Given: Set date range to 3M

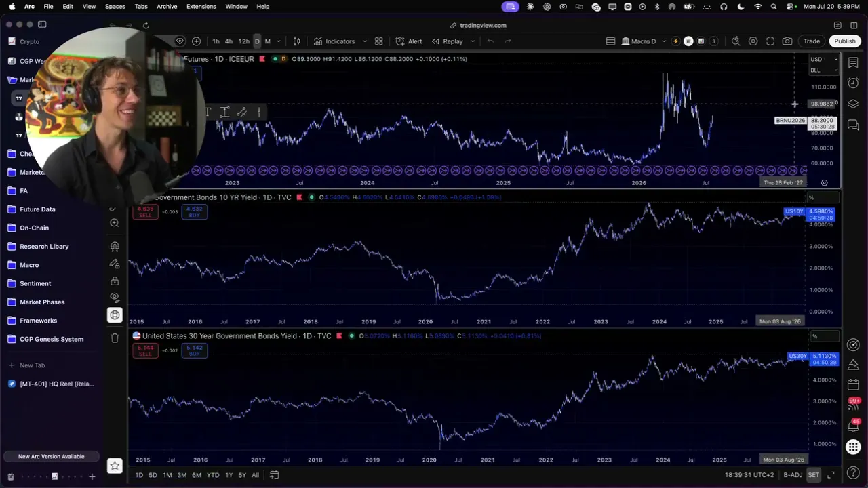Looking at the screenshot, I should coord(182,475).
